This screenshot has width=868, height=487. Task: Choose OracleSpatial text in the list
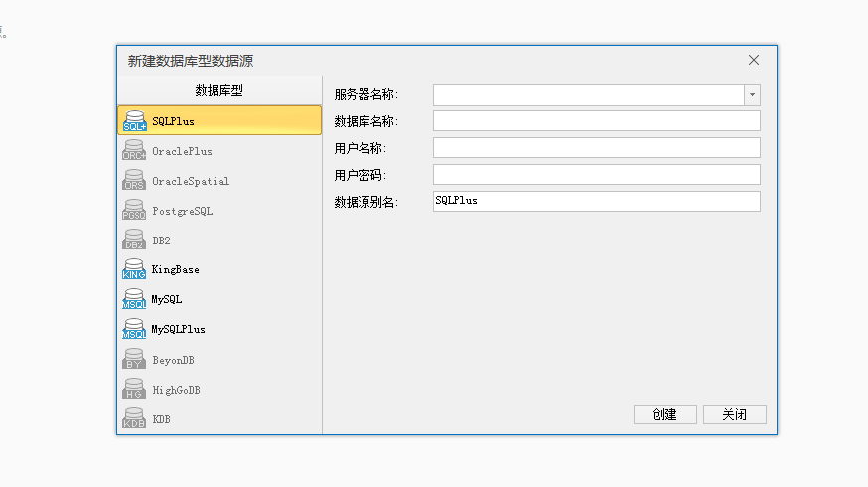tap(191, 181)
